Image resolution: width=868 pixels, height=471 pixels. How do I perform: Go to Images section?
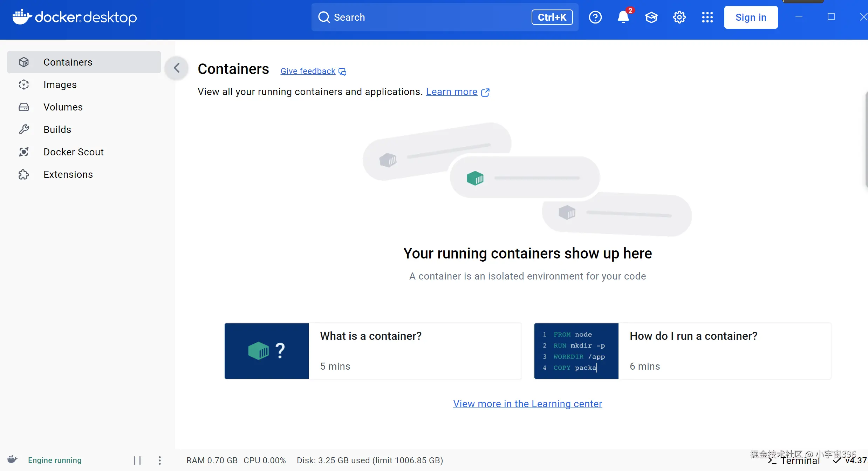[x=60, y=85]
